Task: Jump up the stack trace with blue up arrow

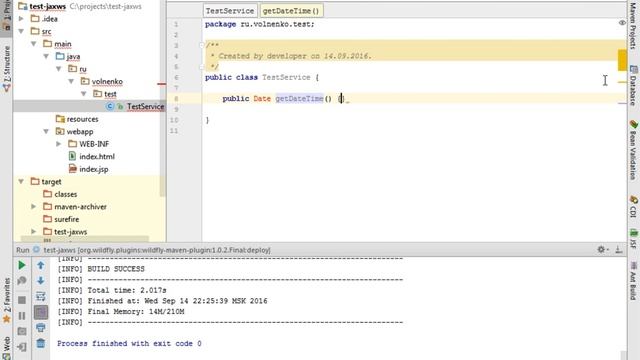Action: tap(41, 265)
